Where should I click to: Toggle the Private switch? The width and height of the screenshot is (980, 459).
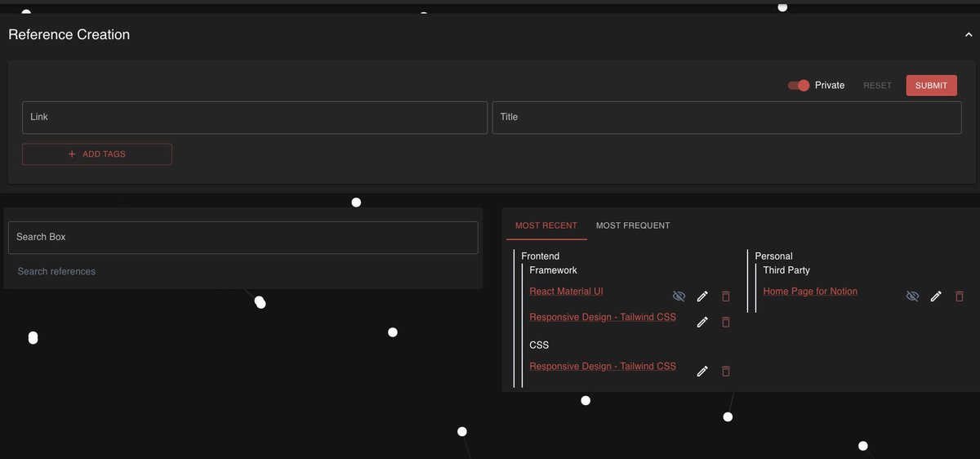(799, 85)
